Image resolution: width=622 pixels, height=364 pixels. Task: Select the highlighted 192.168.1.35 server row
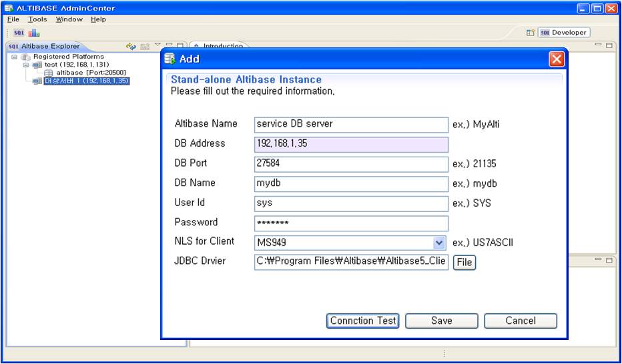point(87,81)
